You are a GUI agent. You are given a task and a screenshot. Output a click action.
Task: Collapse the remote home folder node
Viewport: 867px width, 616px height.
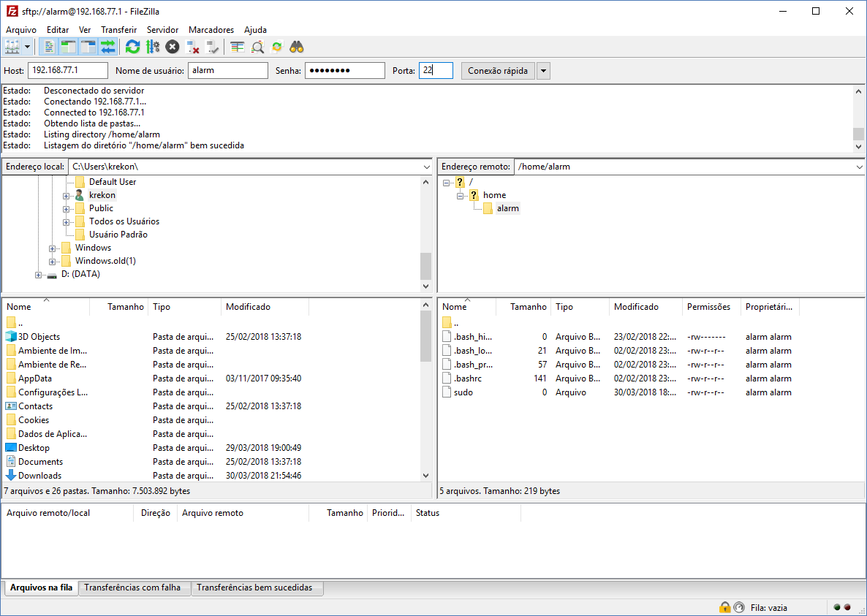click(460, 196)
